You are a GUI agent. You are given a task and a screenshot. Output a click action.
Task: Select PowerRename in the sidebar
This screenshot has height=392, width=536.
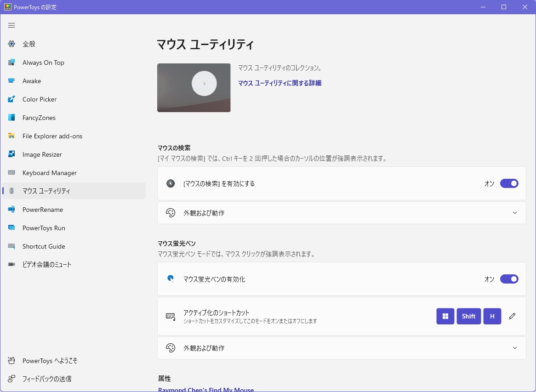(74, 210)
